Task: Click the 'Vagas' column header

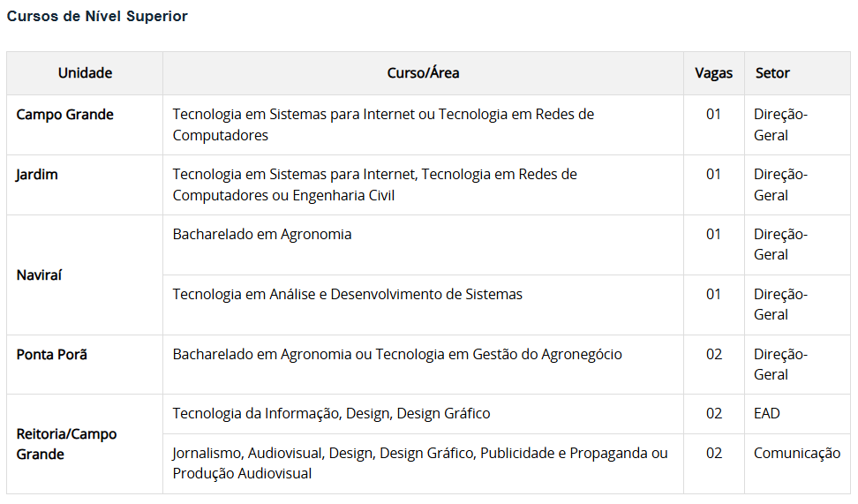Action: [x=713, y=73]
